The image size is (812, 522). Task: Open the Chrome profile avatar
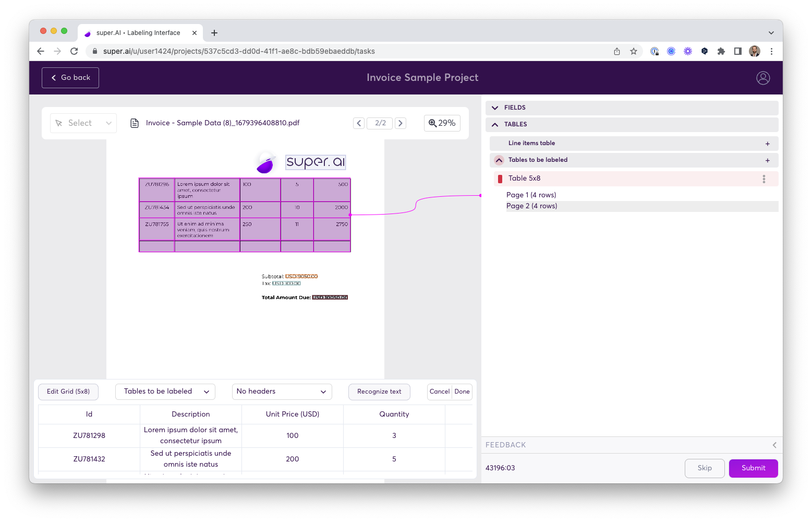coord(755,51)
